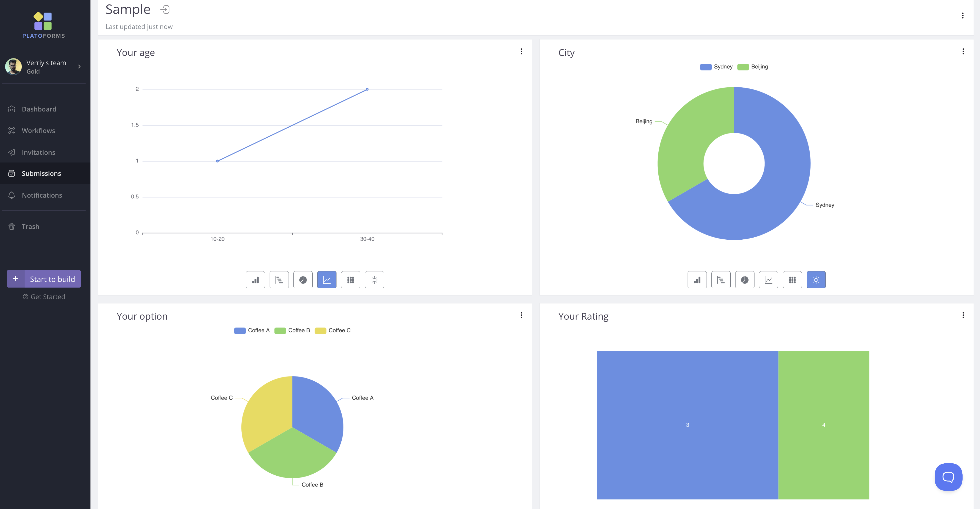Select pie chart icon under City chart
Screen dimensions: 980x509
click(744, 280)
